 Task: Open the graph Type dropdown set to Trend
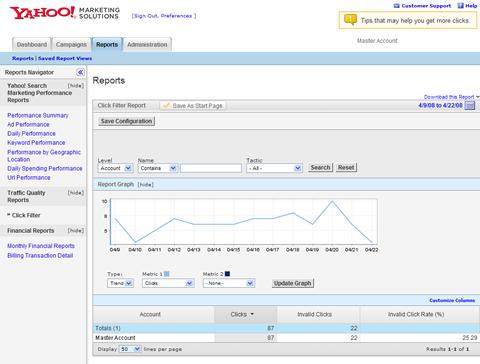point(120,283)
